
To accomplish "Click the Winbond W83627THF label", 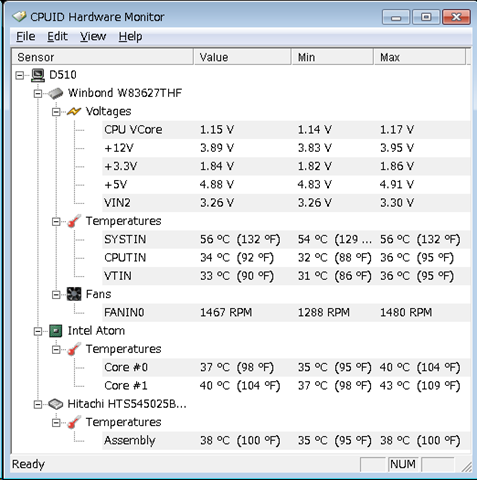I will pos(125,93).
